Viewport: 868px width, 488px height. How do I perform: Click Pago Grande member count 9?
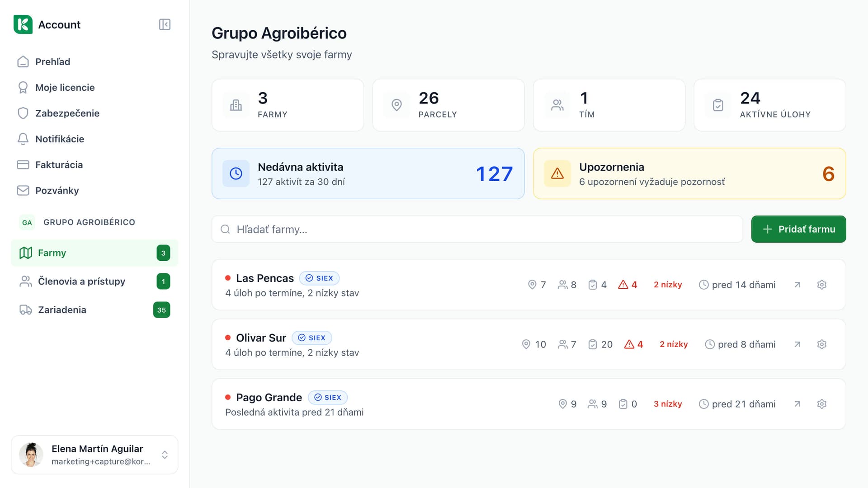[597, 404]
